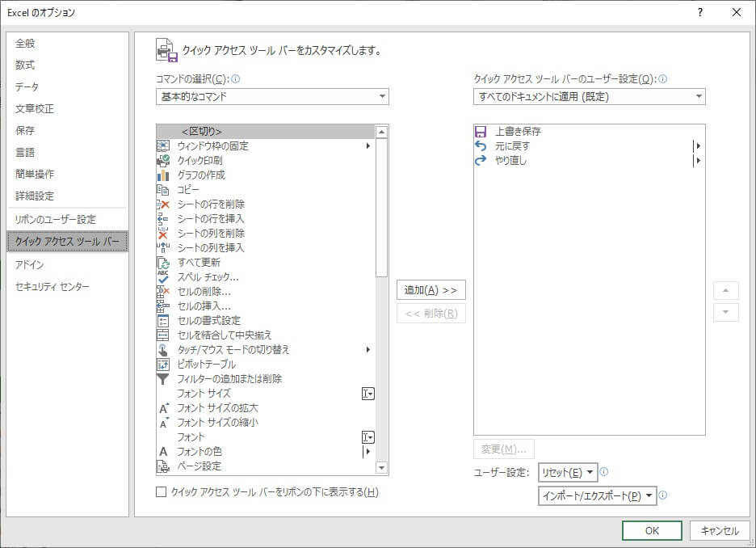Viewport: 756px width, 548px height.
Task: Click the 追加(A) >> button
Action: [431, 290]
